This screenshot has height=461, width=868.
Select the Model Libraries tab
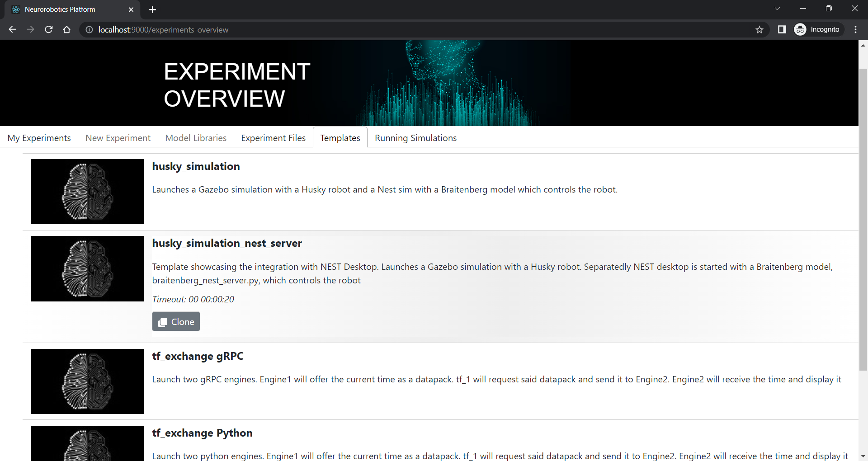[x=196, y=138]
